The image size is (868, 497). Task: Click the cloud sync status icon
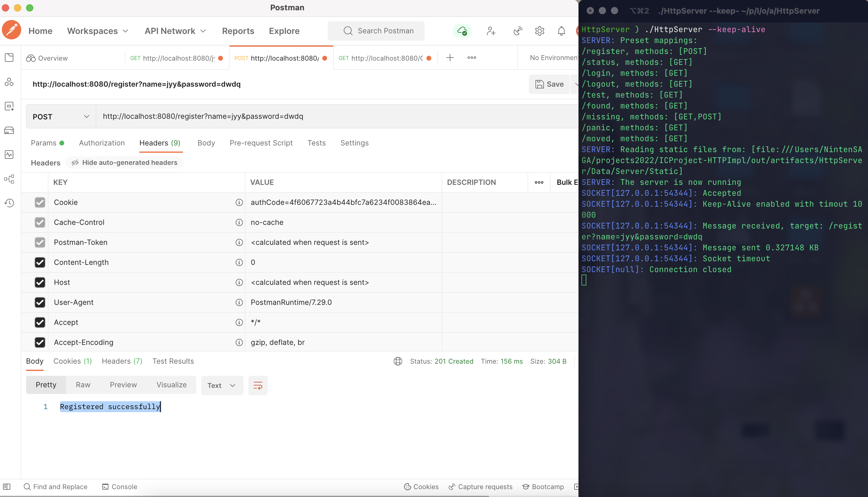tap(462, 31)
